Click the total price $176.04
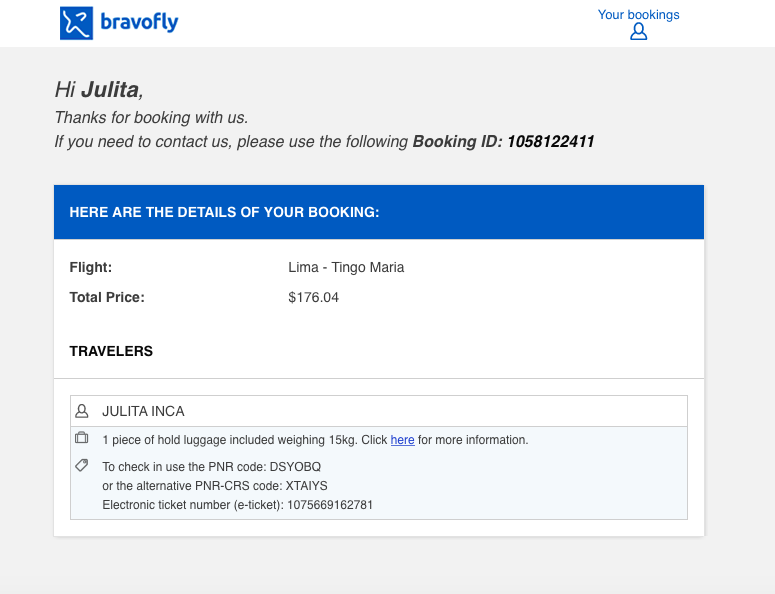 (313, 297)
